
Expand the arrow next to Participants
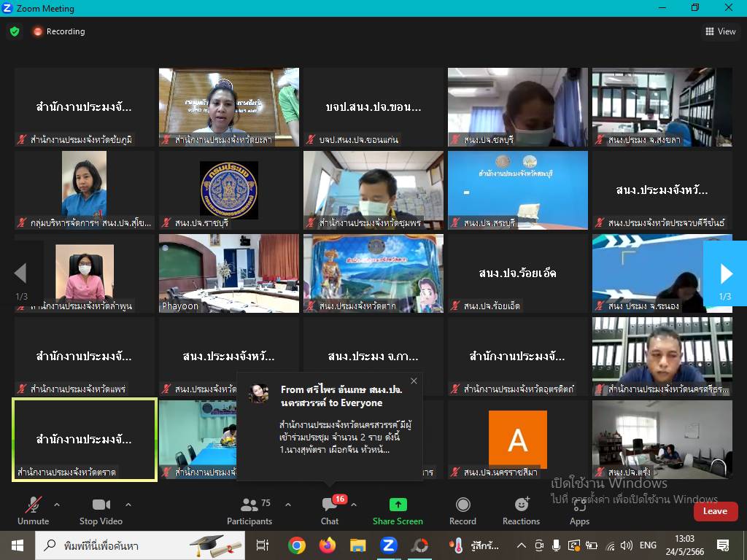[x=288, y=505]
